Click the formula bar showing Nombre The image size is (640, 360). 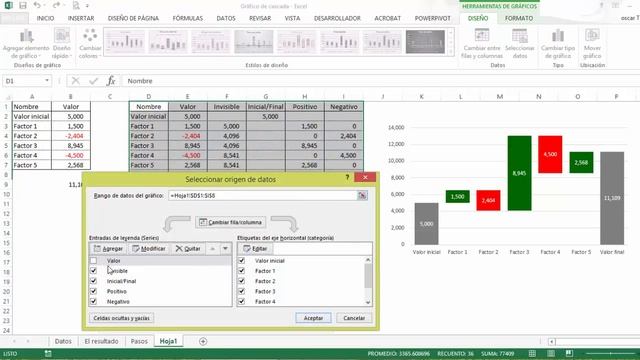pos(380,81)
